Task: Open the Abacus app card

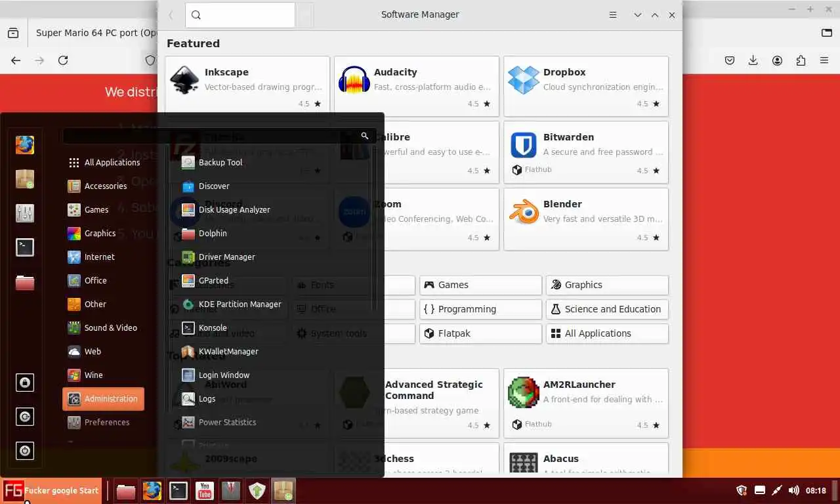Action: click(586, 459)
